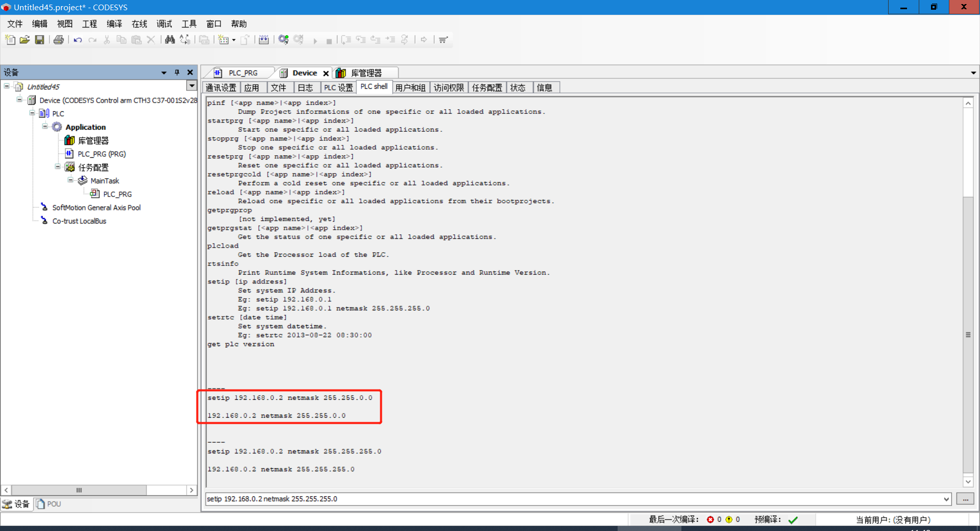
Task: Click the Cut scissors icon
Action: [107, 40]
